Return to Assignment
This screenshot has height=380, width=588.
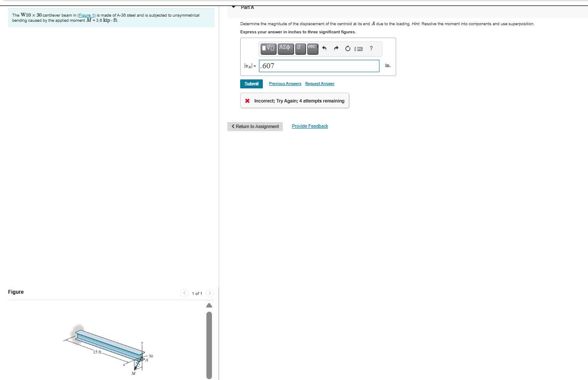[255, 126]
